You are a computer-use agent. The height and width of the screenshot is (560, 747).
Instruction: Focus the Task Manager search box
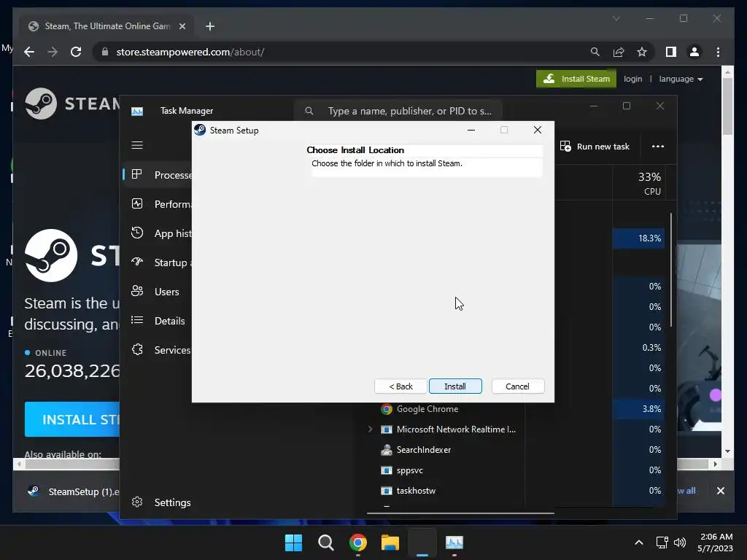click(x=398, y=111)
